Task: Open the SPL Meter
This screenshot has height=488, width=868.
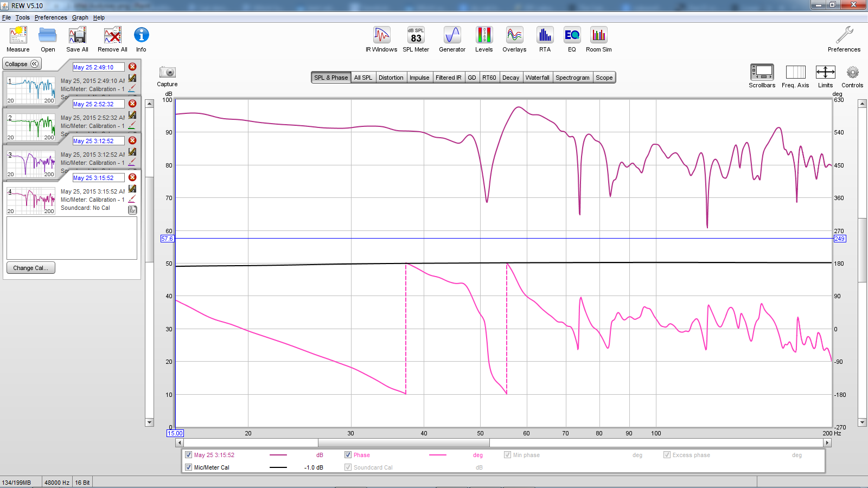Action: (416, 40)
